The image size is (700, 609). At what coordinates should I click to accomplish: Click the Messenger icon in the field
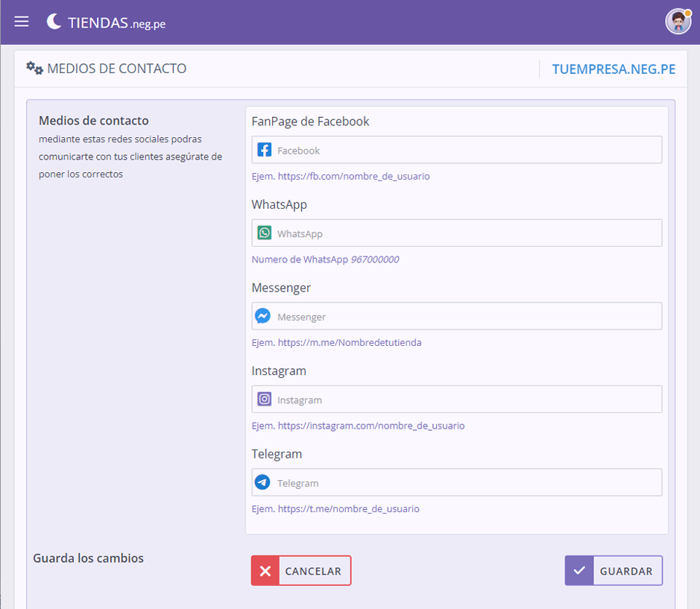click(x=262, y=316)
